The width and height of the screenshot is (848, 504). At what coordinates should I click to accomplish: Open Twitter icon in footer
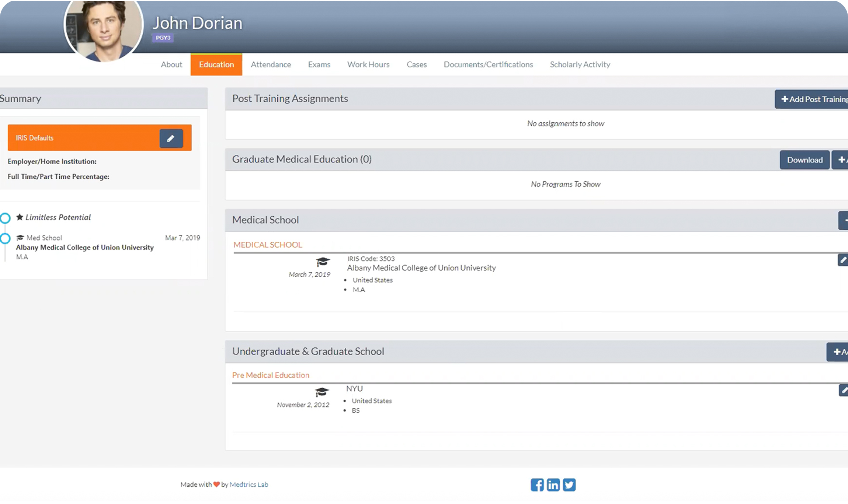point(569,485)
